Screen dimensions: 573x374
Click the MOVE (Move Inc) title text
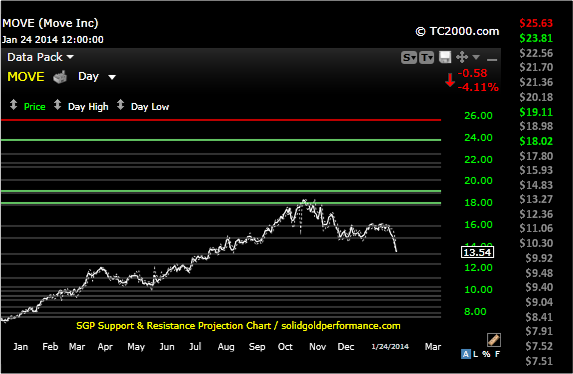click(x=50, y=23)
